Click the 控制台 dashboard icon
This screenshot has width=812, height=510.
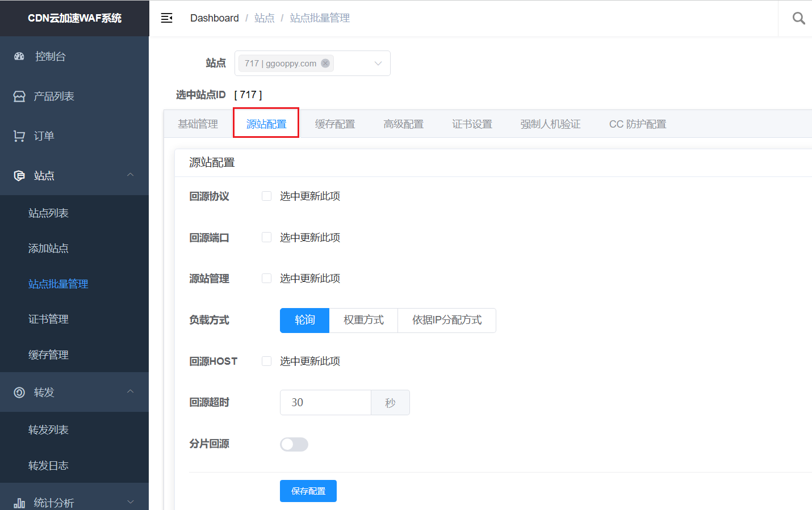[19, 56]
